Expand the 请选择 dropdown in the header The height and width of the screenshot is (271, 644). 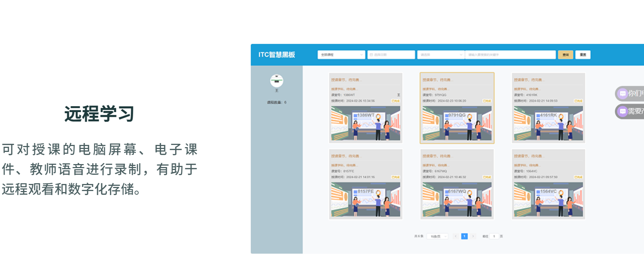[441, 55]
